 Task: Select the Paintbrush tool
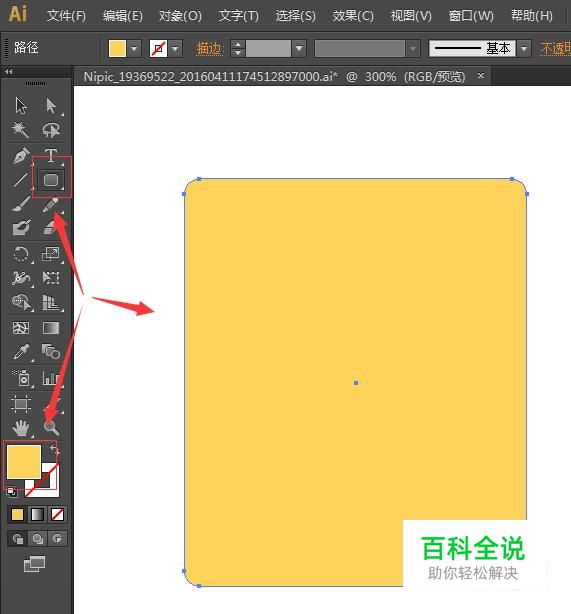pyautogui.click(x=21, y=204)
